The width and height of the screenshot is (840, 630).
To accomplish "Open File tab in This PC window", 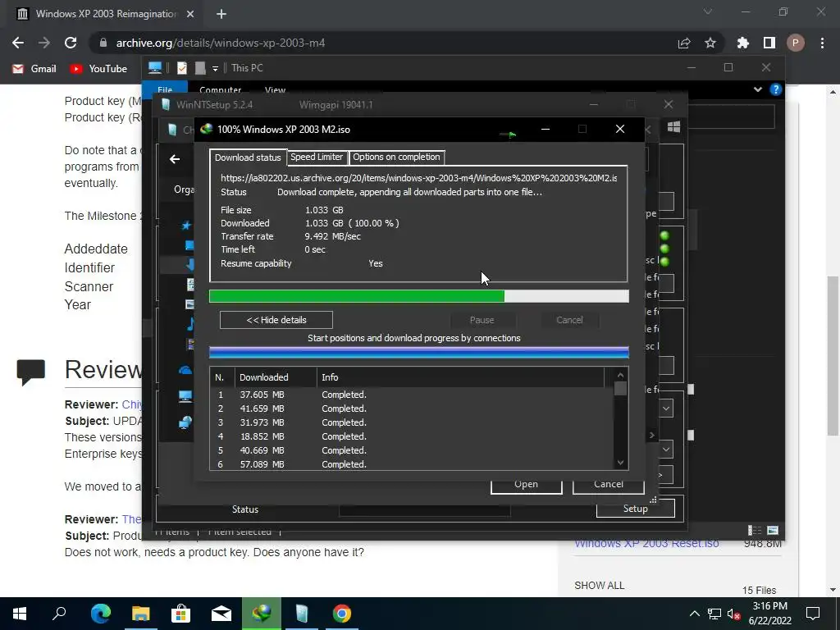I will point(165,89).
